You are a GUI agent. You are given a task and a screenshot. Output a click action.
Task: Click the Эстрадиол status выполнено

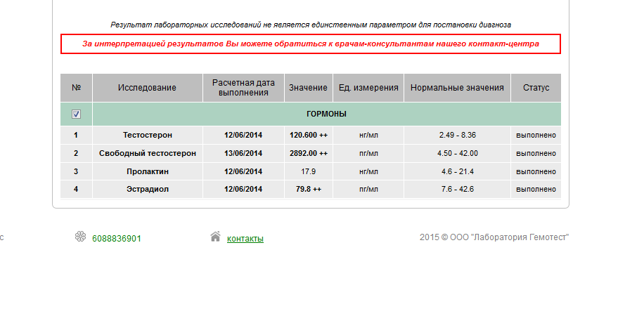point(536,190)
